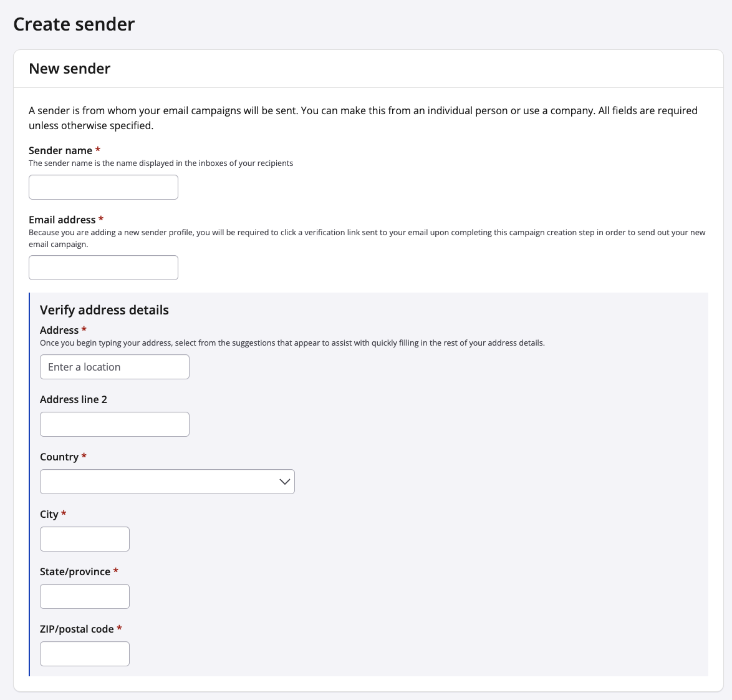Focus the Email address text box
Image resolution: width=732 pixels, height=700 pixels.
(x=104, y=268)
